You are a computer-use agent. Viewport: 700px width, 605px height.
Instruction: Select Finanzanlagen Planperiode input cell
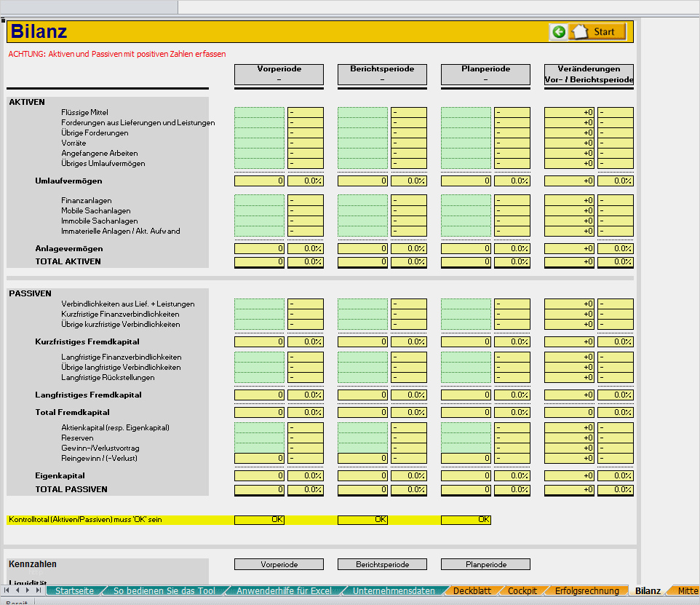pyautogui.click(x=466, y=200)
